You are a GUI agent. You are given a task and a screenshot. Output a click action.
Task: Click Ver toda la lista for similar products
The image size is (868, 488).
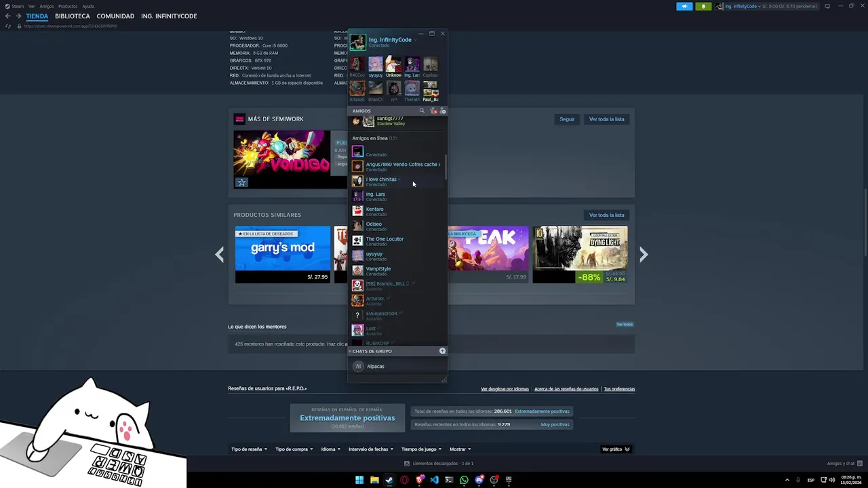click(606, 215)
